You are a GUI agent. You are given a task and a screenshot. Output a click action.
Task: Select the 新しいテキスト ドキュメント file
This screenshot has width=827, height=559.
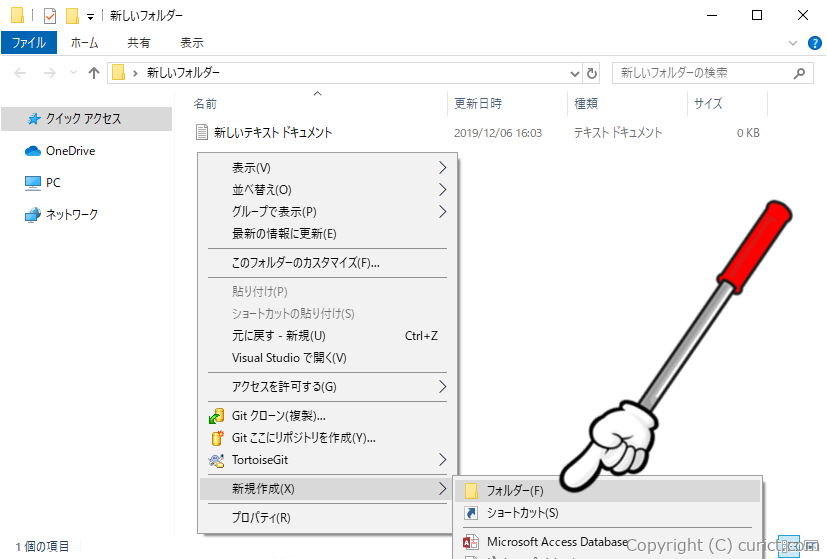click(x=273, y=132)
